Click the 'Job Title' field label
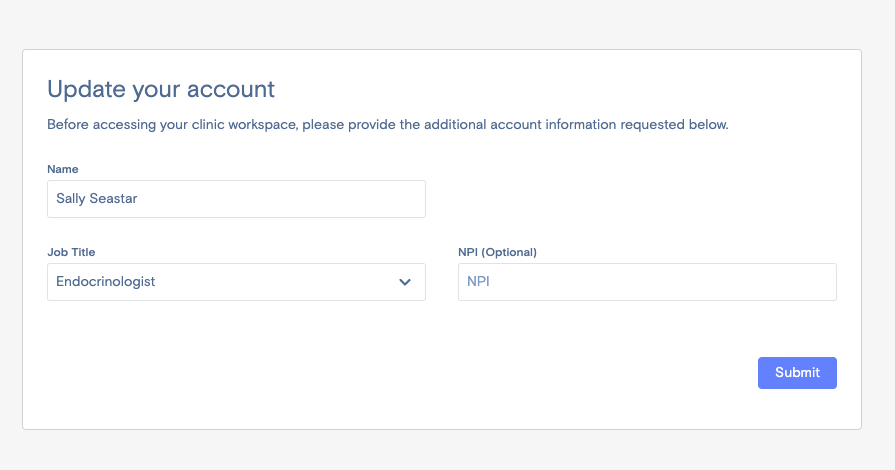895x470 pixels. (x=71, y=252)
